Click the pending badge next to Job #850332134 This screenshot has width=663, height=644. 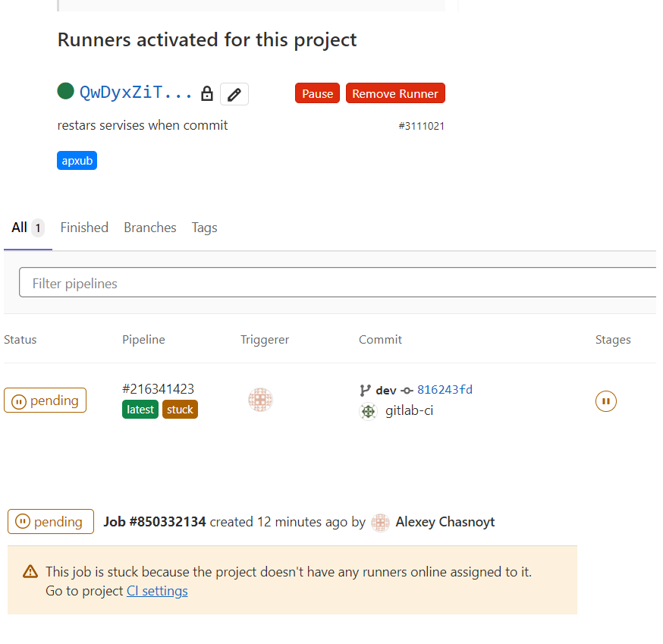51,521
